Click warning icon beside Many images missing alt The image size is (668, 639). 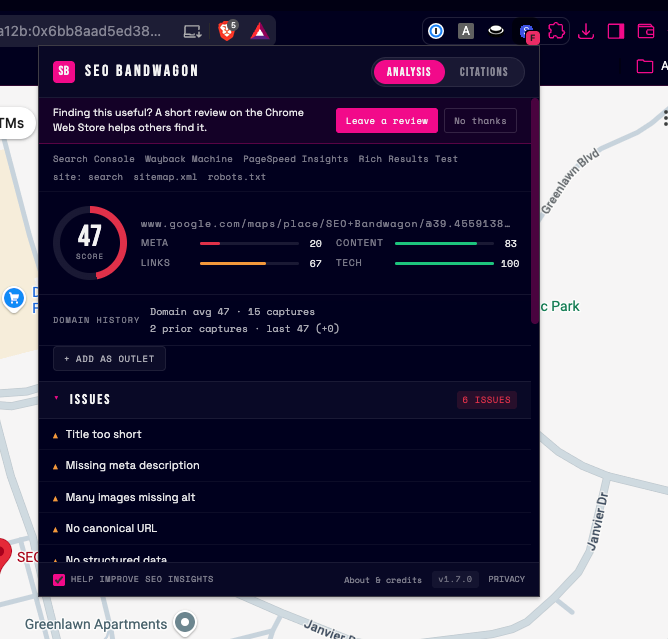tap(55, 498)
